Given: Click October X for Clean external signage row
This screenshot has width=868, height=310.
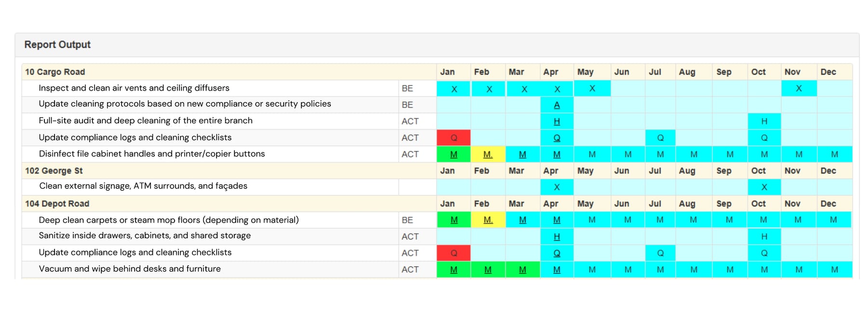Looking at the screenshot, I should tap(764, 187).
